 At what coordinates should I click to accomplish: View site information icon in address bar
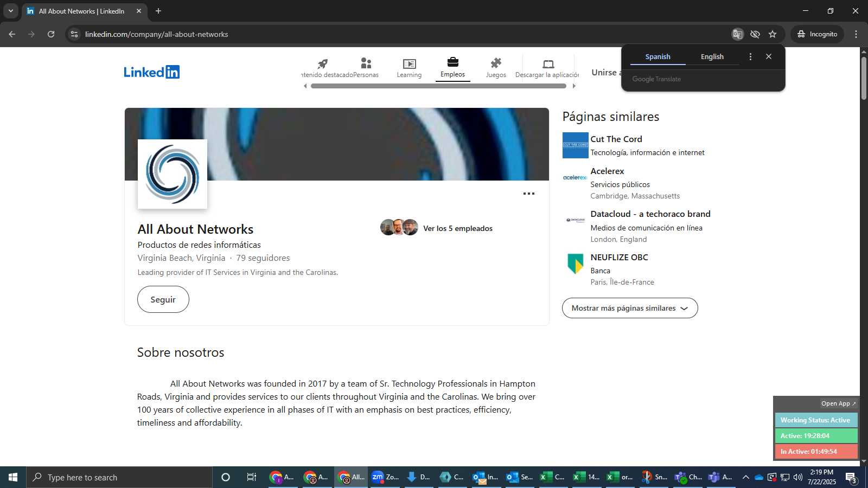[x=74, y=34]
